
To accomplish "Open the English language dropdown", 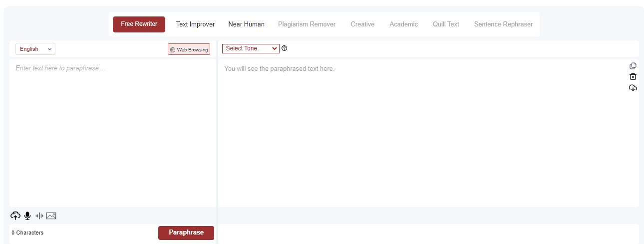I will tap(35, 49).
